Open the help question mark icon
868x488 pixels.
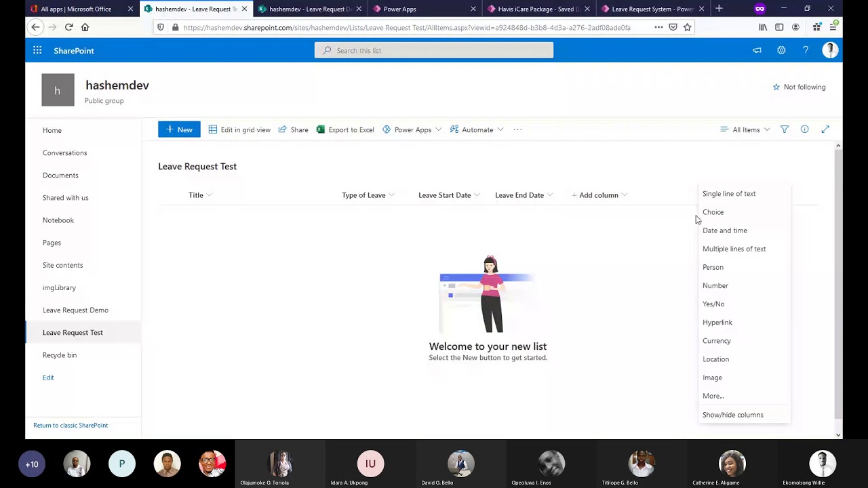tap(806, 50)
